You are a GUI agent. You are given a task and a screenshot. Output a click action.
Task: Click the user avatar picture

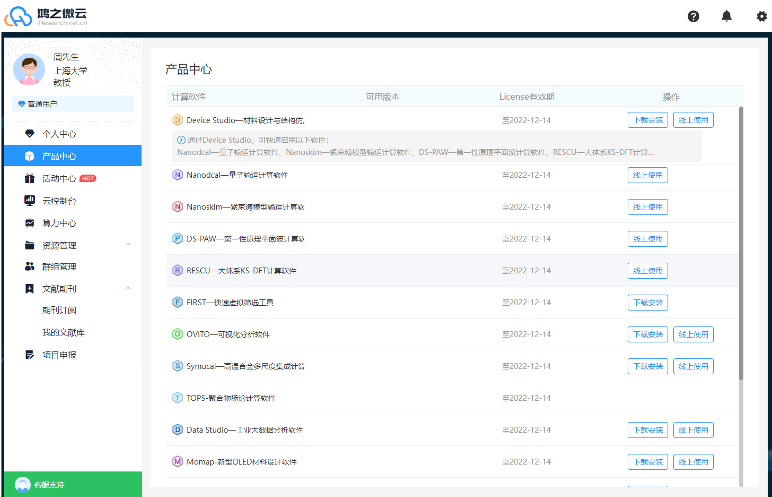30,70
